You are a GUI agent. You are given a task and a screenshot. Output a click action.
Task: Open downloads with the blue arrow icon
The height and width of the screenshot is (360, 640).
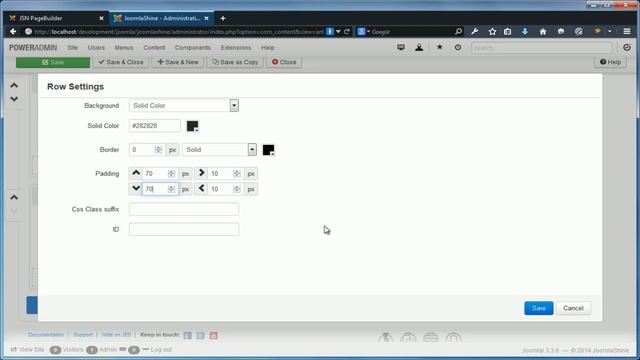(525, 31)
